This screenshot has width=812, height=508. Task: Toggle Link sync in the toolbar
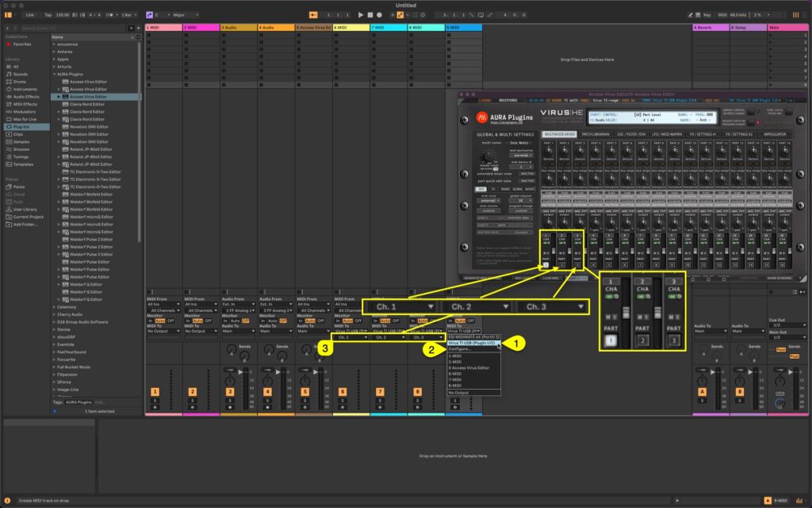point(32,14)
